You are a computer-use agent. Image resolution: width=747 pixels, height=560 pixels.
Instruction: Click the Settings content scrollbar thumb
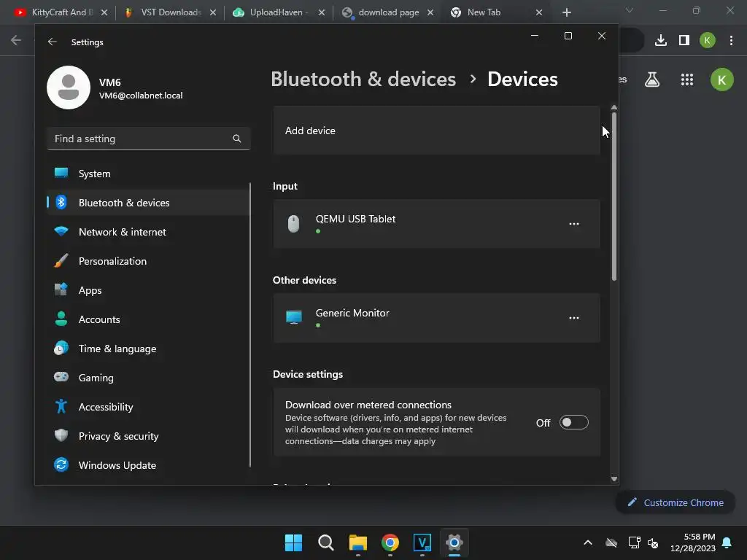tap(614, 196)
